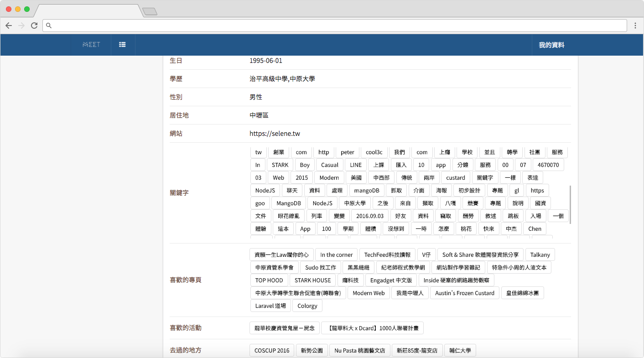Click the 我是中壢人 page tag
This screenshot has height=358, width=644.
pos(410,293)
